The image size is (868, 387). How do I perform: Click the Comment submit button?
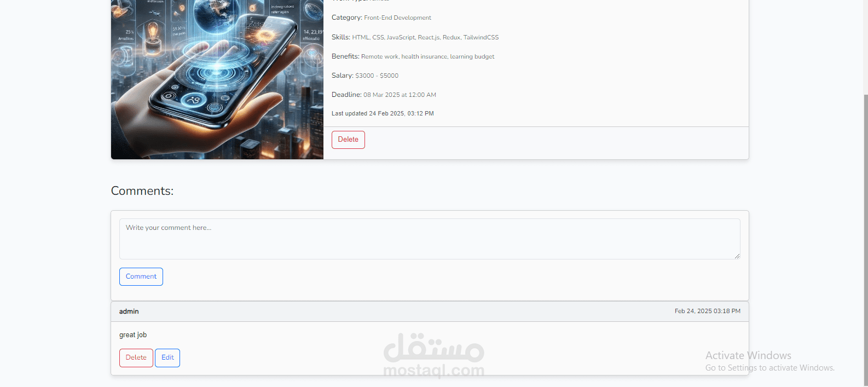pyautogui.click(x=141, y=276)
